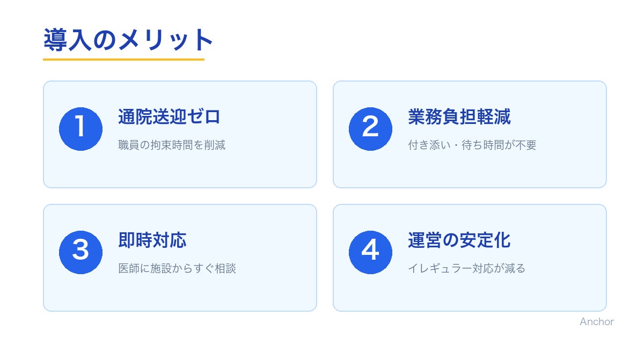Screen dimensions: 644x338
Task: Click the 運営の安定化 heading
Action: click(459, 240)
